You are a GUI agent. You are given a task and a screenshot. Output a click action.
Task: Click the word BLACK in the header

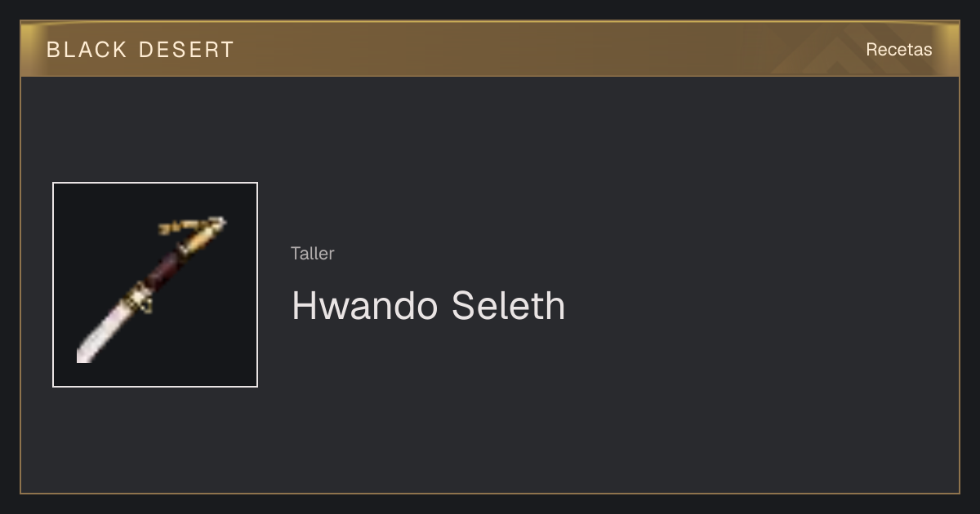click(x=87, y=50)
